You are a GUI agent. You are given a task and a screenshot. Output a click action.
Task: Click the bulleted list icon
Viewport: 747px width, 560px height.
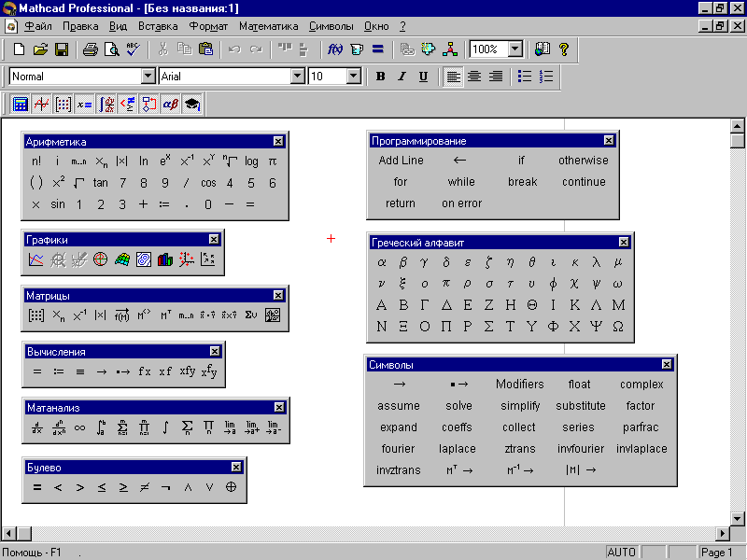(x=525, y=77)
